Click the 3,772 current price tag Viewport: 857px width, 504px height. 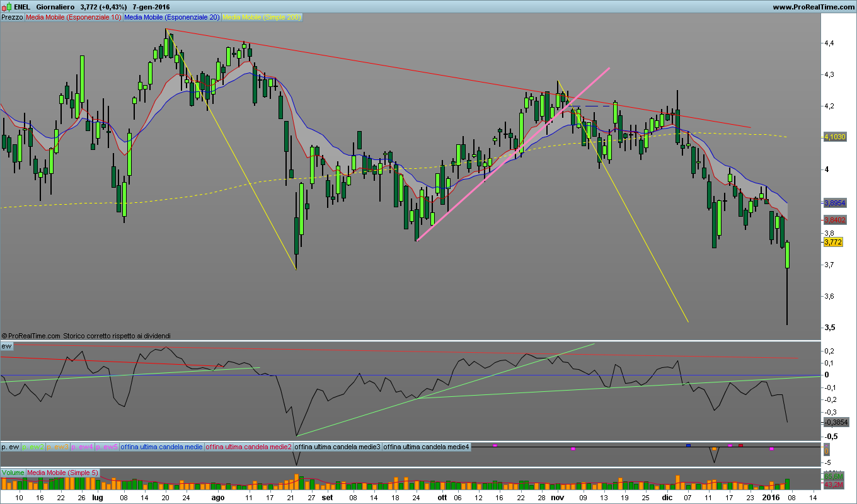tap(833, 242)
